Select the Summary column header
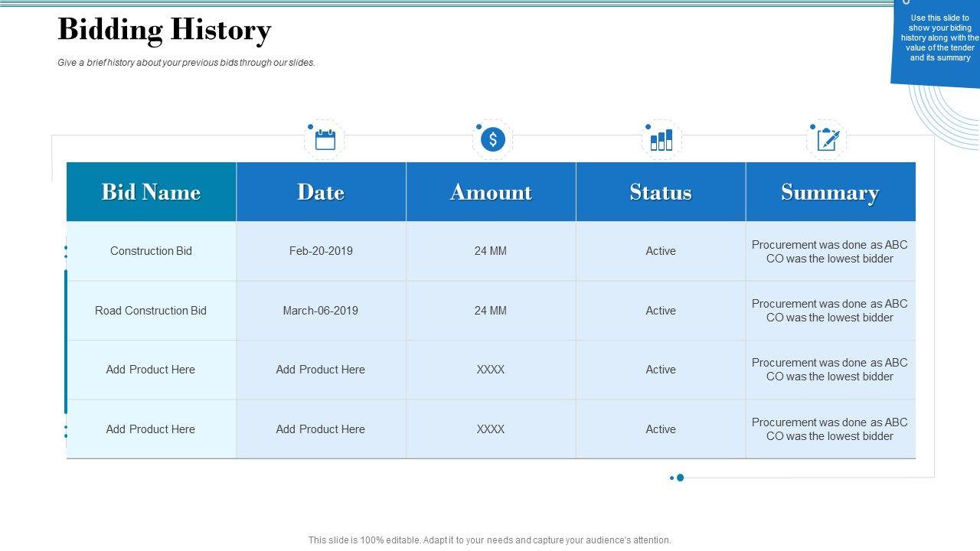Image resolution: width=980 pixels, height=551 pixels. pos(830,192)
